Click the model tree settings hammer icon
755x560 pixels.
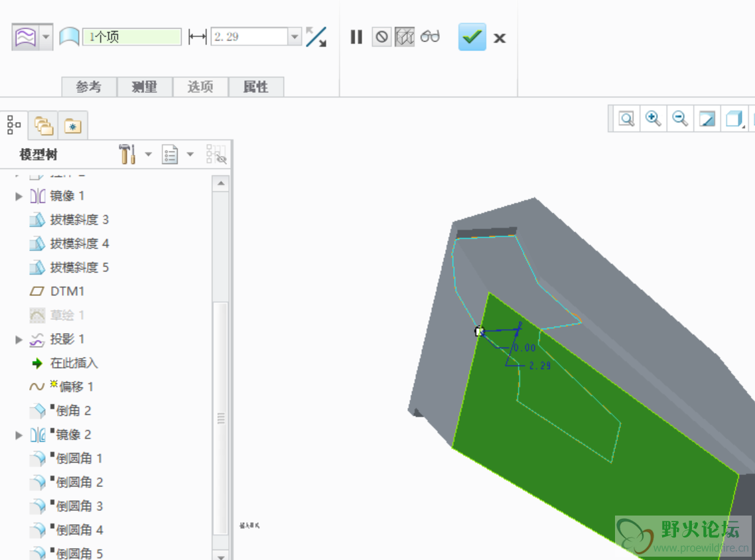pyautogui.click(x=127, y=154)
